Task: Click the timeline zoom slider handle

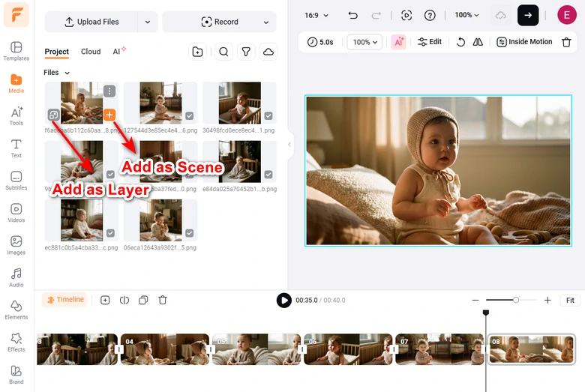Action: [x=516, y=300]
